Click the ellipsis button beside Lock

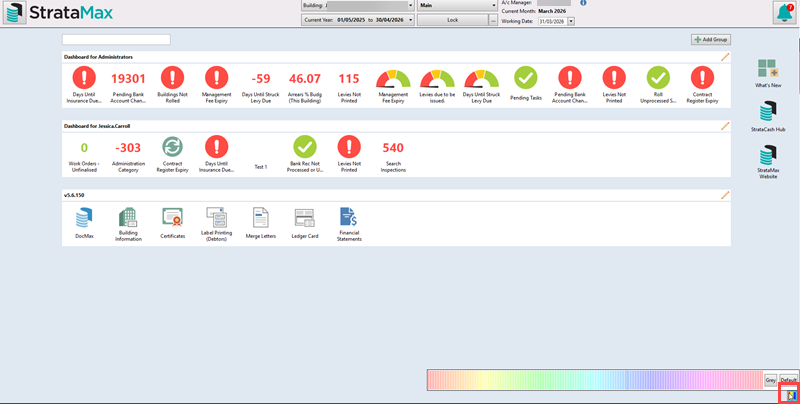tap(493, 20)
